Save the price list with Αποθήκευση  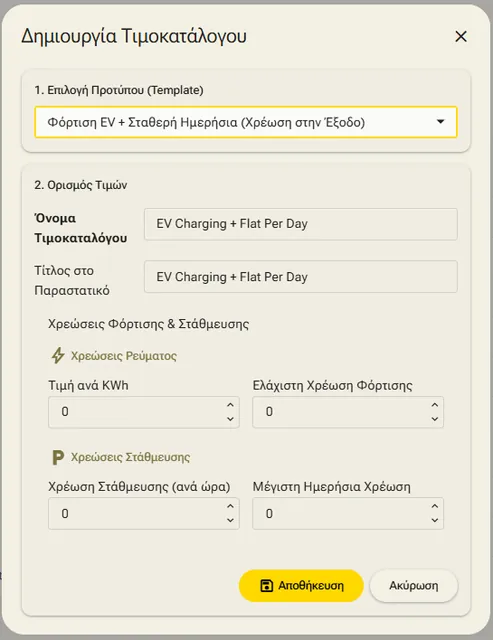(x=301, y=586)
